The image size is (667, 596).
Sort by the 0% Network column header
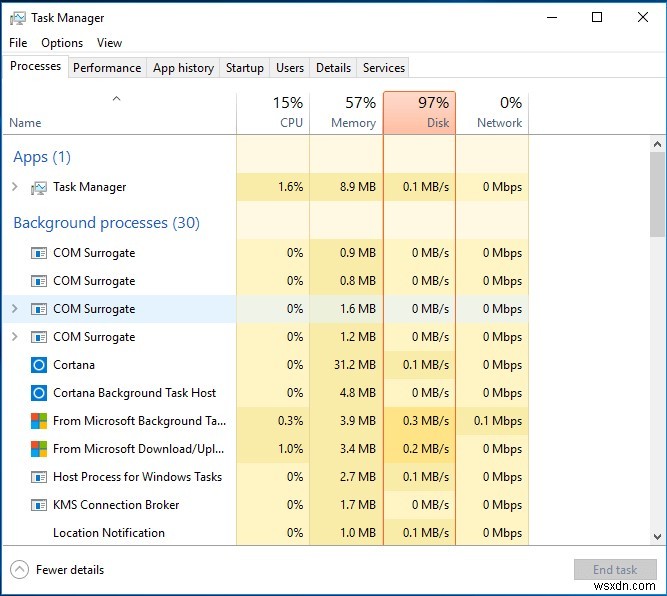492,113
